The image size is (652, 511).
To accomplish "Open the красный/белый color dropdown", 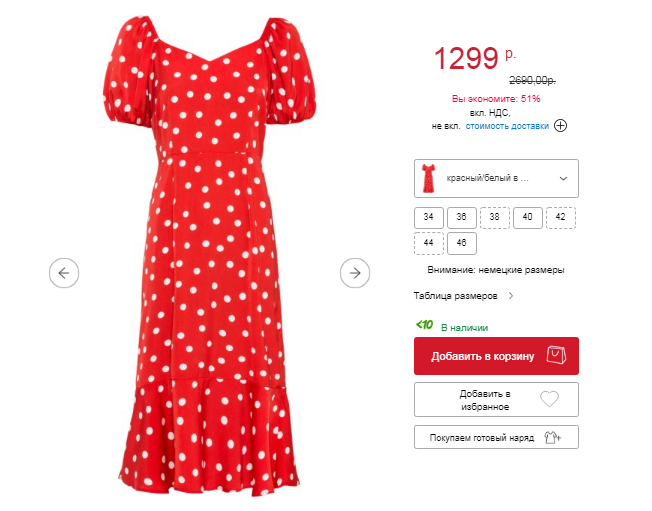I will point(496,178).
